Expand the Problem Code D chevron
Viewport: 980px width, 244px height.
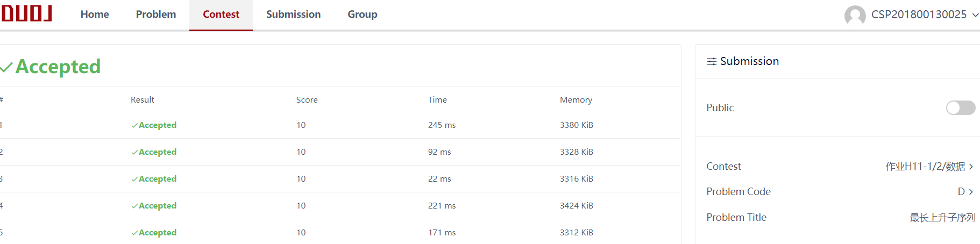pos(971,192)
